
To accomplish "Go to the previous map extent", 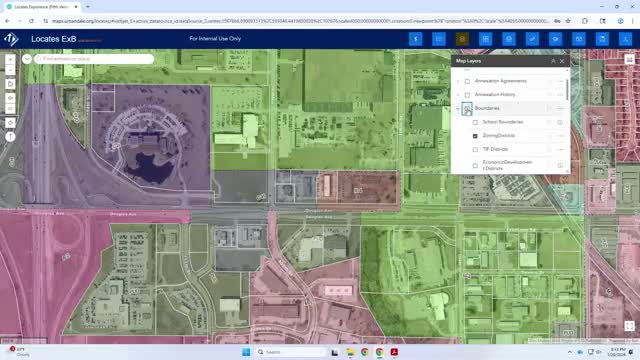I will 10,98.
